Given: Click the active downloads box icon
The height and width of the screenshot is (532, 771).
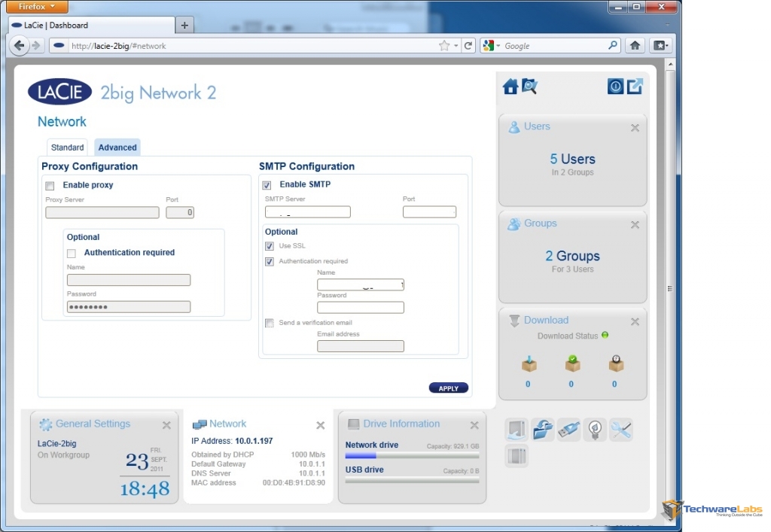Looking at the screenshot, I should pos(529,364).
